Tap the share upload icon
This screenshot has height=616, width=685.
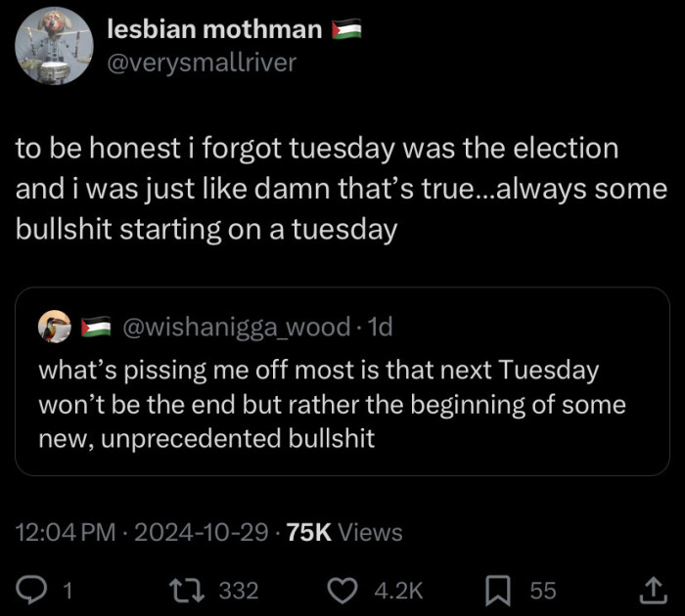point(651,590)
